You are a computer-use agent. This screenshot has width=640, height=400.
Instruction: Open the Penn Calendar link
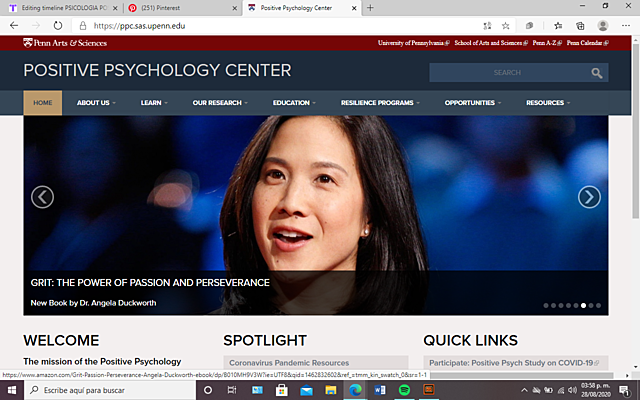point(587,43)
